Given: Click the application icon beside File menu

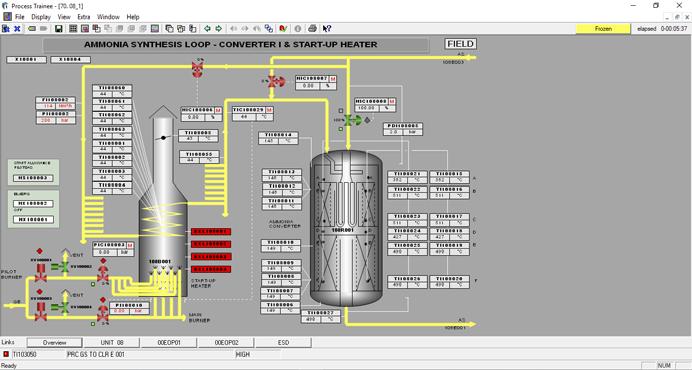Looking at the screenshot, I should pos(7,17).
